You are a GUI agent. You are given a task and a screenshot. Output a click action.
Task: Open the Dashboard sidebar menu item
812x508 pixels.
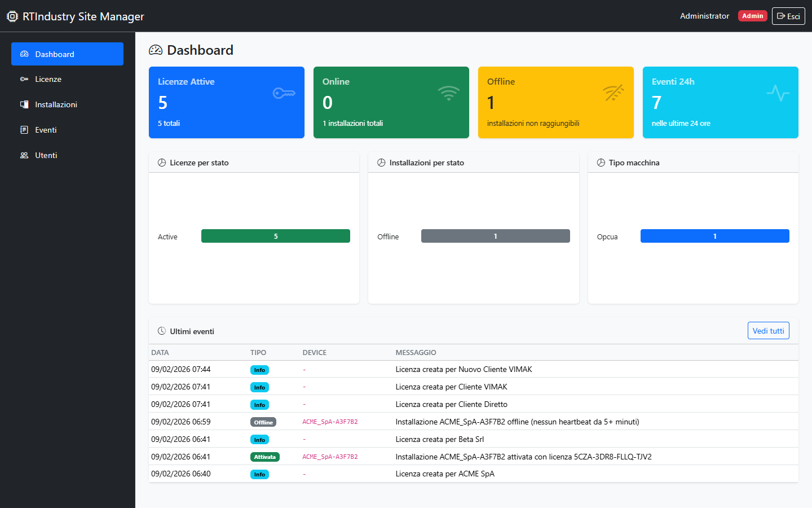(67, 54)
